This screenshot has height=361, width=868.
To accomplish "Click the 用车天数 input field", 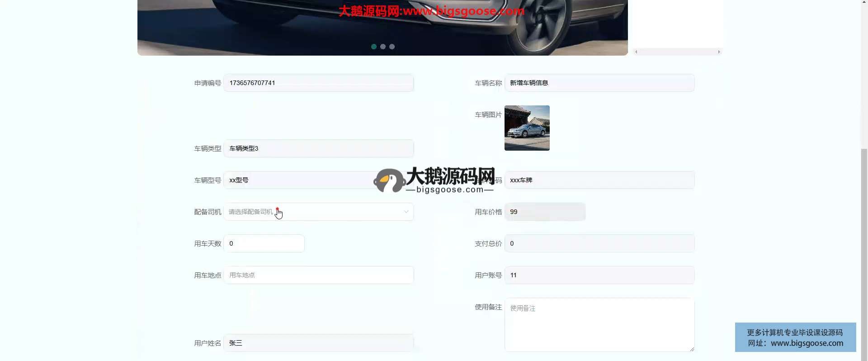I will click(264, 243).
